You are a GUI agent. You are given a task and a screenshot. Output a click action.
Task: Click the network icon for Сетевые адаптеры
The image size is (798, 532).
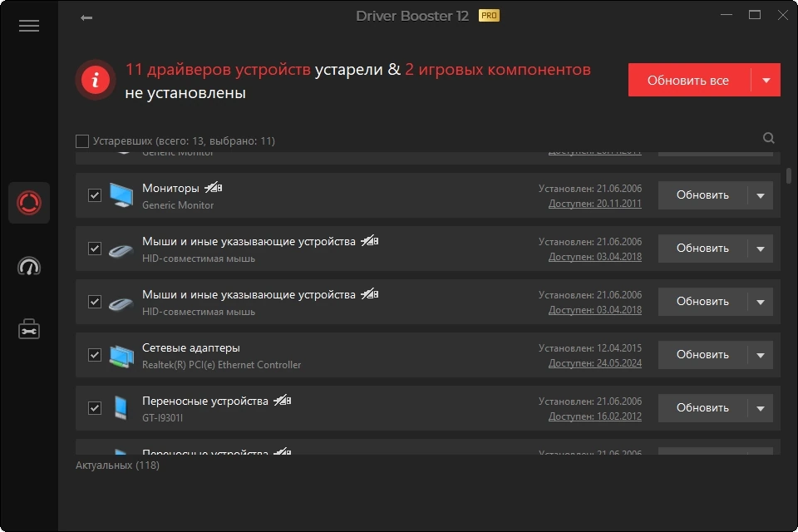click(121, 355)
